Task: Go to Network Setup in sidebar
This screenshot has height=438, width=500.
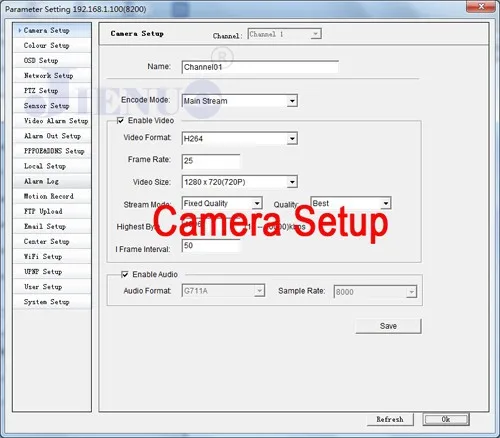Action: [x=52, y=75]
